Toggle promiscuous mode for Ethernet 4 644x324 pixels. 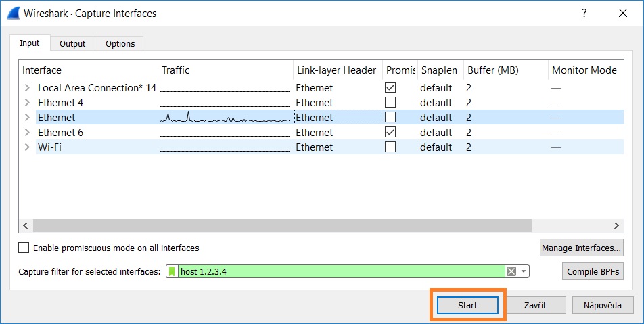coord(390,102)
